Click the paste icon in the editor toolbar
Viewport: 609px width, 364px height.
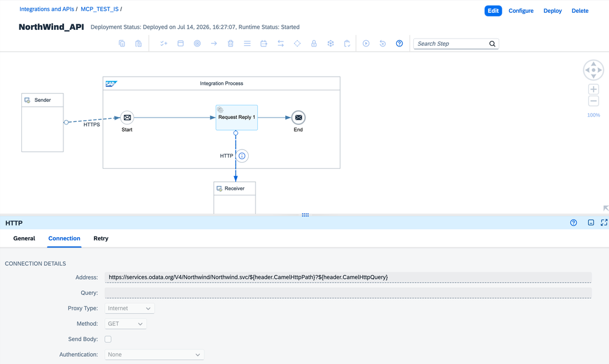[138, 43]
